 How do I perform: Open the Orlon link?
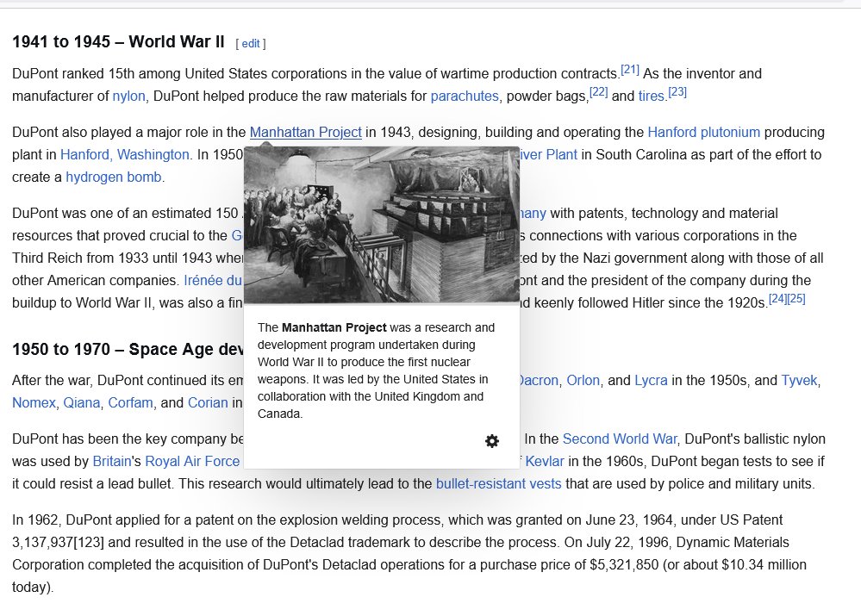pyautogui.click(x=583, y=381)
